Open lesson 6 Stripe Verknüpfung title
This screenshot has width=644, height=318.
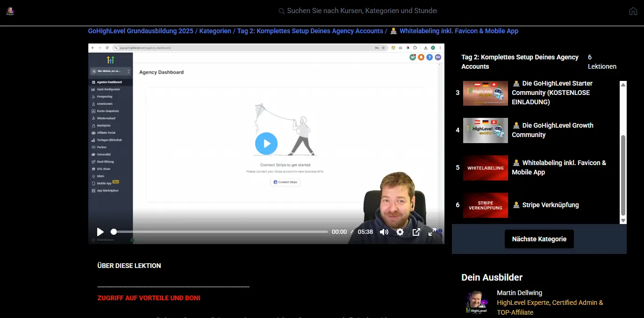pos(545,205)
